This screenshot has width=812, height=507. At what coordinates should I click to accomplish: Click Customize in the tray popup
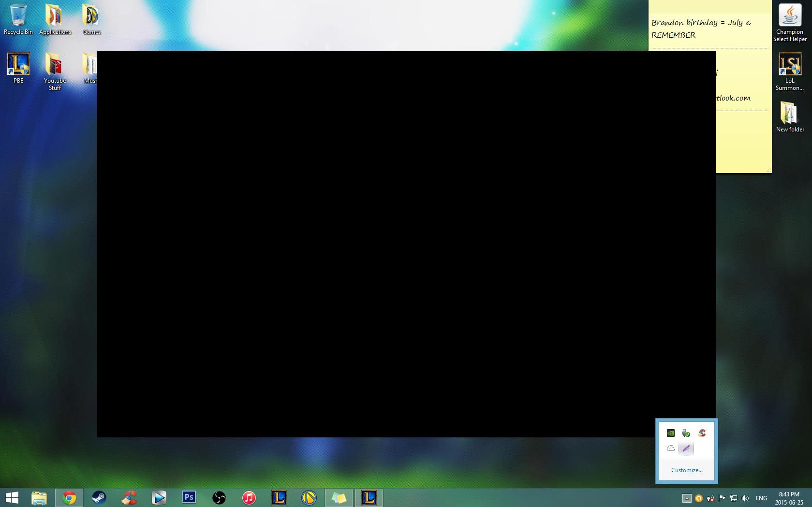[686, 469]
